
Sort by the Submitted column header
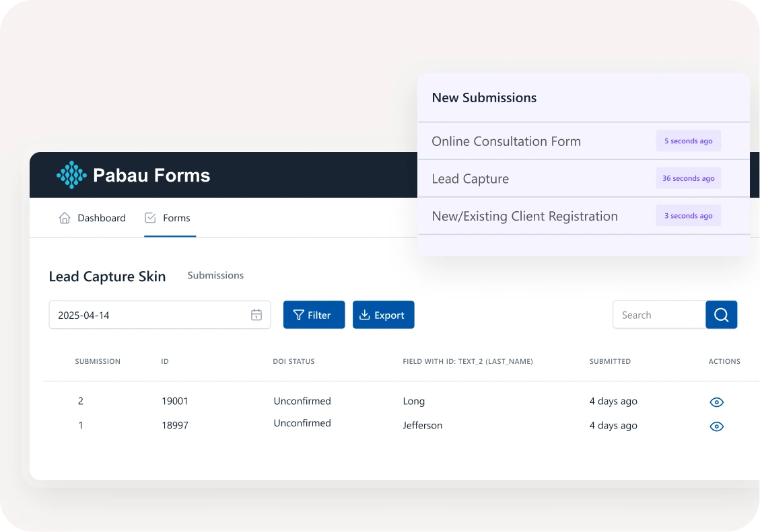[610, 362]
